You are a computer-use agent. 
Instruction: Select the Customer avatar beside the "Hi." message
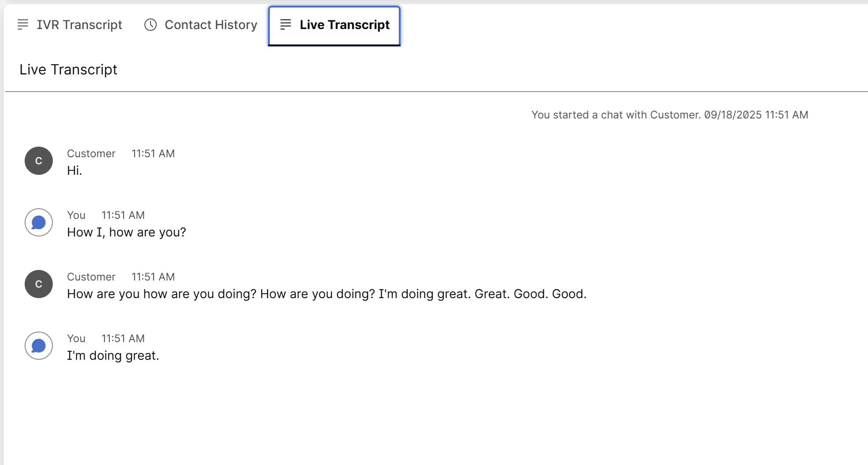pos(39,161)
